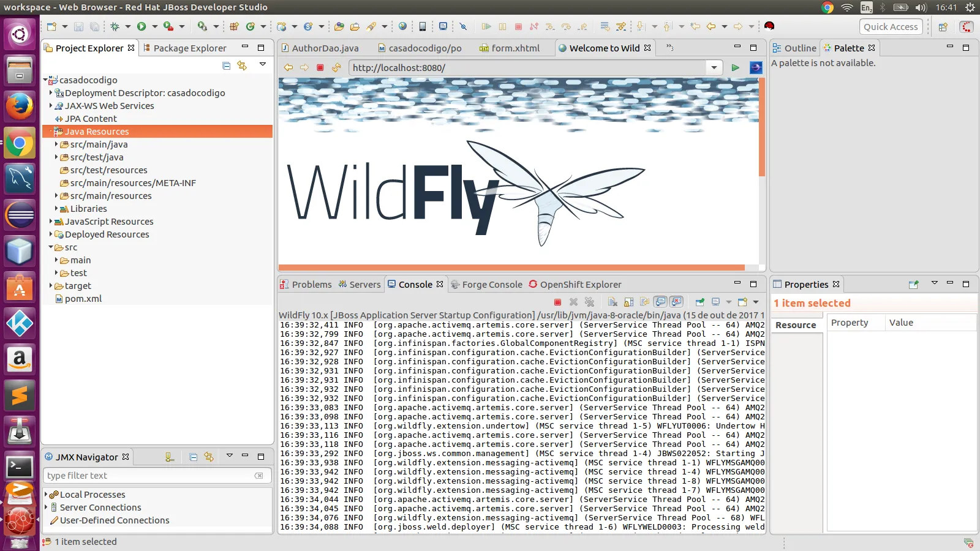Click the Open Type folder icon in toolbar

[339, 26]
